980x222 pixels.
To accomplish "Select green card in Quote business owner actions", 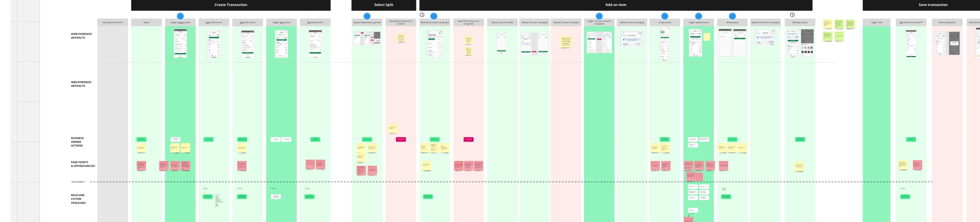I will [141, 139].
